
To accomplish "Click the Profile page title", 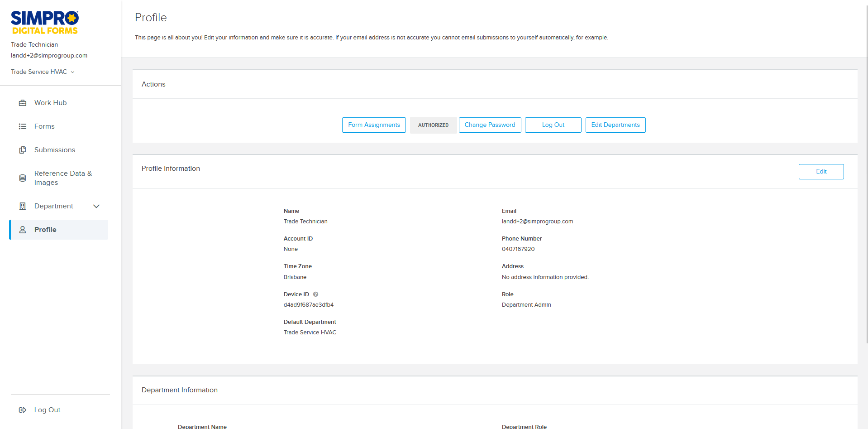I will pos(151,17).
